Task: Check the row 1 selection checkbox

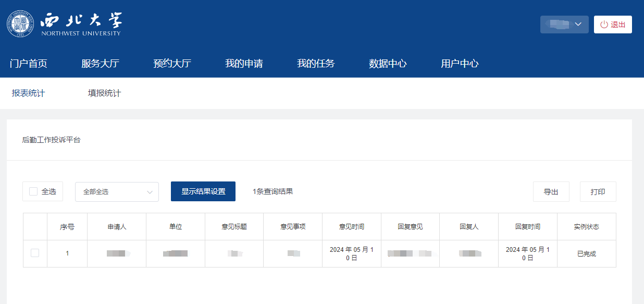Action: pyautogui.click(x=35, y=253)
